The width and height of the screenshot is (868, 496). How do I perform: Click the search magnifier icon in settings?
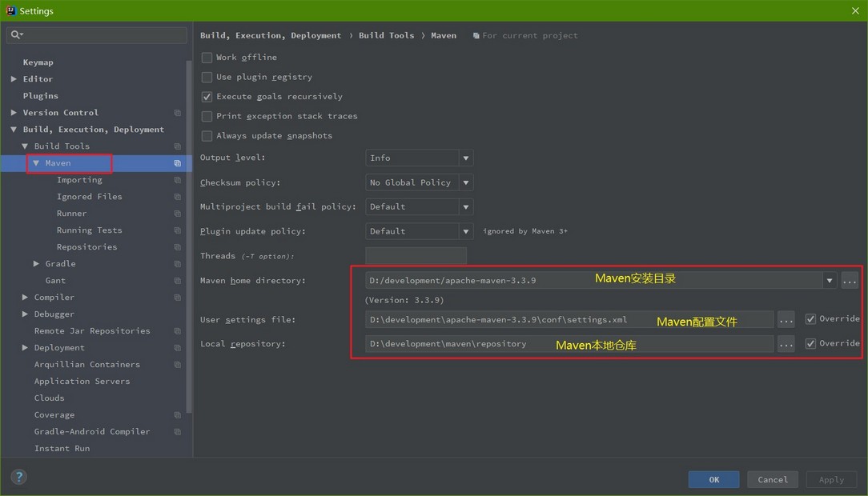[x=16, y=35]
